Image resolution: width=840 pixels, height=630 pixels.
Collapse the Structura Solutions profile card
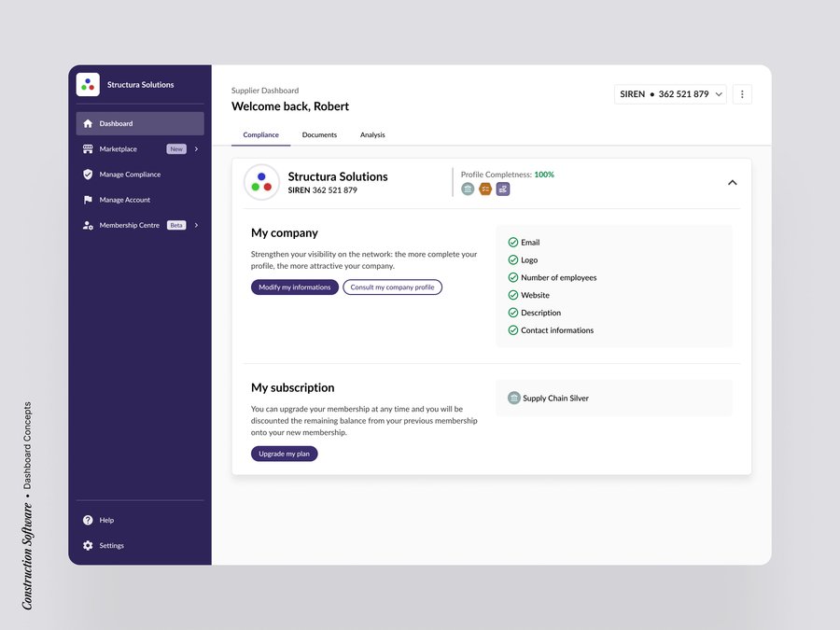732,183
